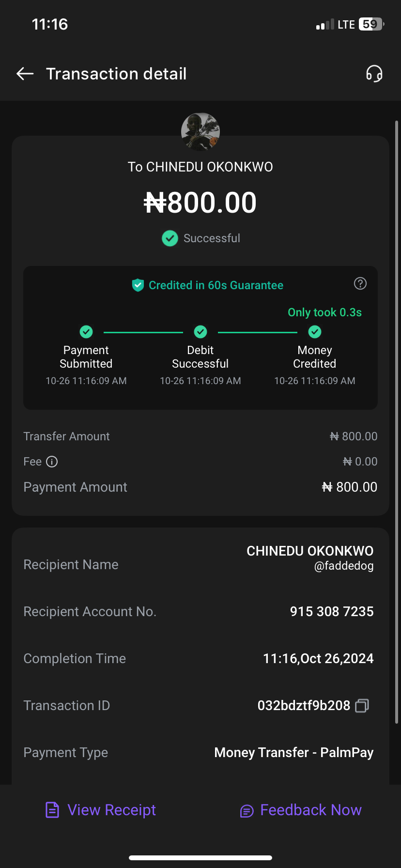Click the Money Credited checkmark
Viewport: 401px width, 868px height.
315,332
